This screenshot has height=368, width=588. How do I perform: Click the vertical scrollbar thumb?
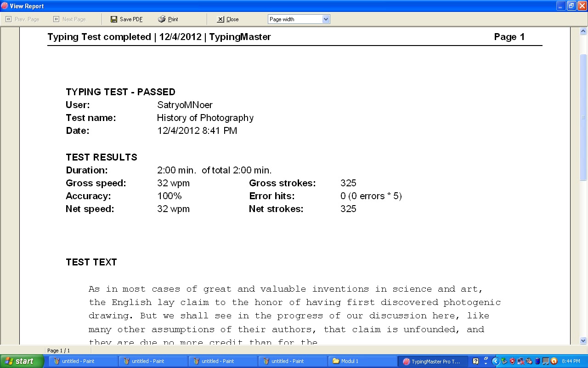coord(583,117)
